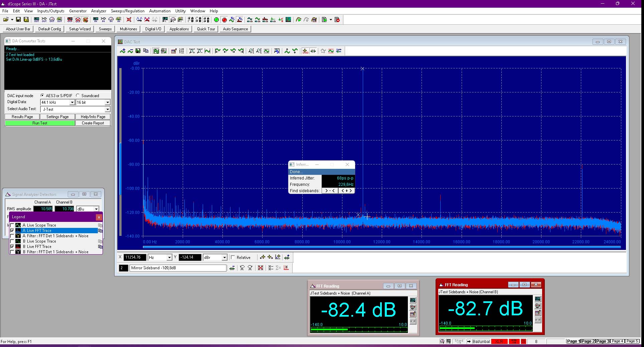Viewport: 644px width, 347px height.
Task: Click the move trace down icon in graph toolbar
Action: (295, 51)
